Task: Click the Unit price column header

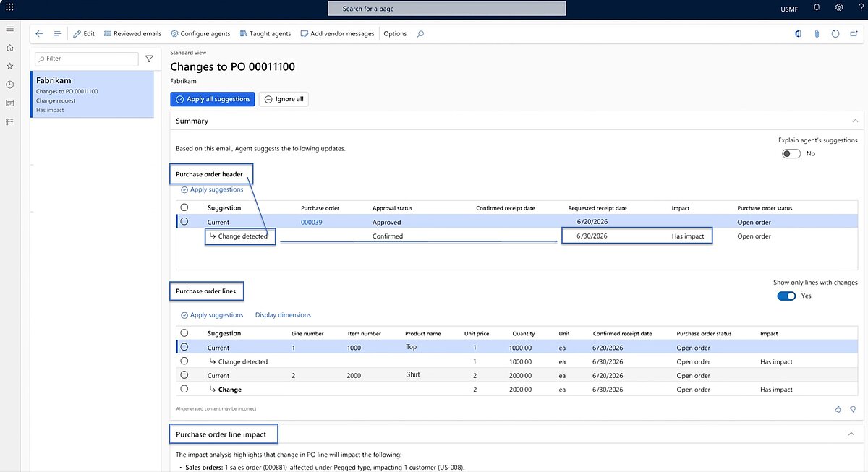Action: tap(477, 334)
